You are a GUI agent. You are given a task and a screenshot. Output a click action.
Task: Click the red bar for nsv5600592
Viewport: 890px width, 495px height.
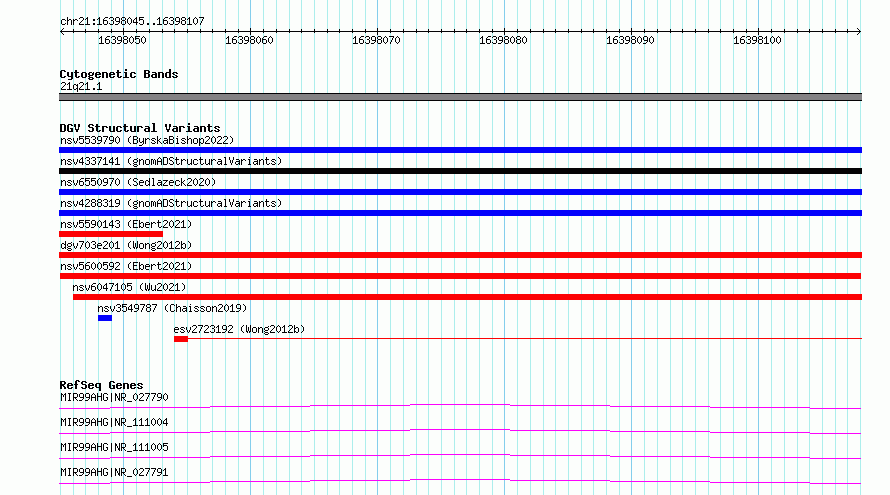460,276
